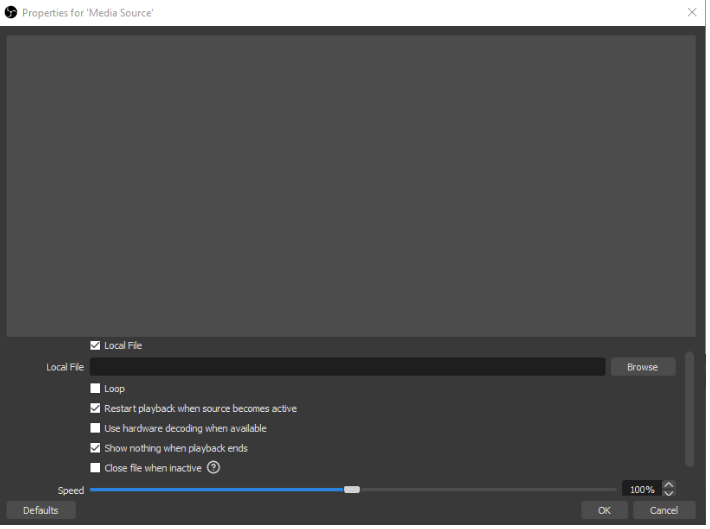Viewport: 710px width, 529px height.
Task: Click the OBS logo in title bar
Action: [x=11, y=12]
